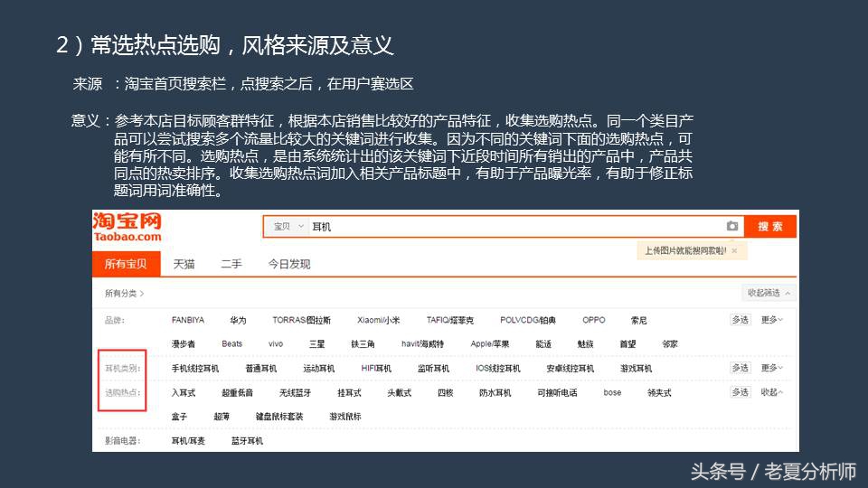Collapse the 选购热点 row with 收起

(771, 392)
